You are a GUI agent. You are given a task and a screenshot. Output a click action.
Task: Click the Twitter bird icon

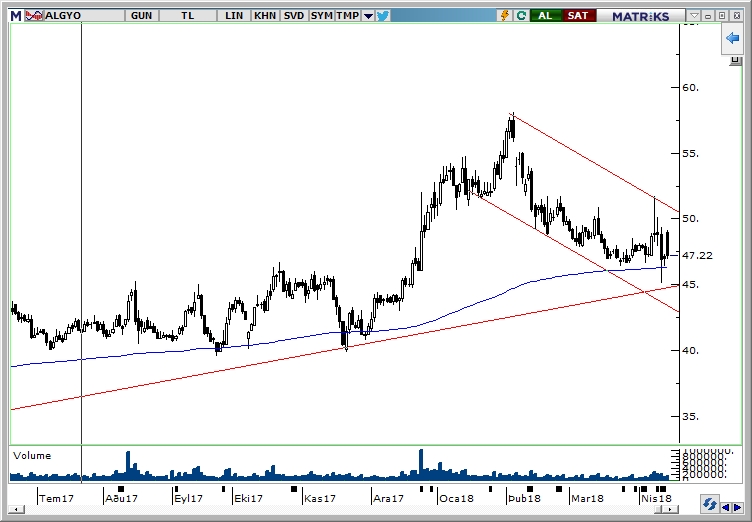coord(383,16)
